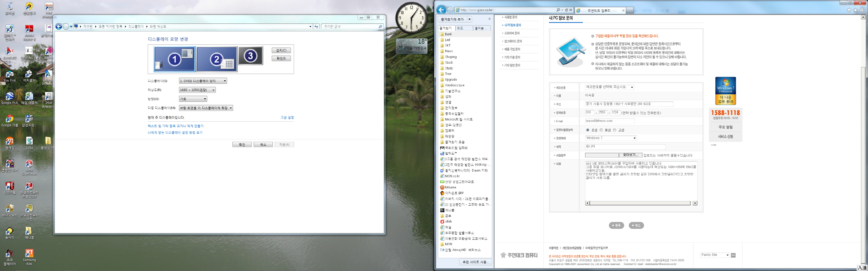The height and width of the screenshot is (271, 868).
Task: Open IE Tools gear icon
Action: 862,10
